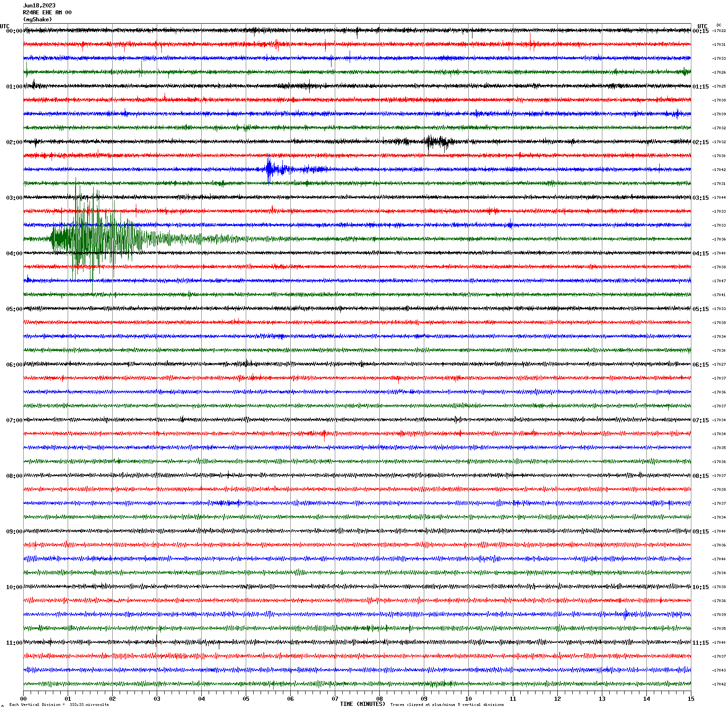Click the 11:15 right time label
728x711 pixels.
click(701, 643)
